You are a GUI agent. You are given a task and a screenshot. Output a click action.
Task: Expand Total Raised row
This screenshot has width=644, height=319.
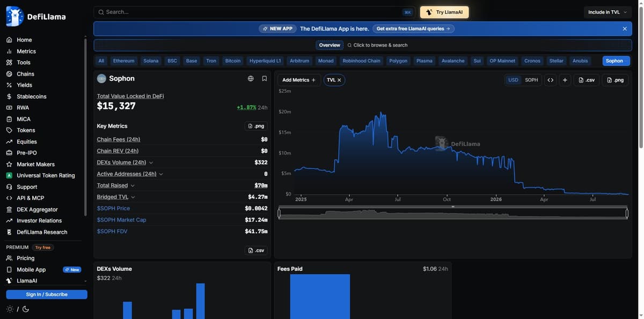tap(133, 186)
